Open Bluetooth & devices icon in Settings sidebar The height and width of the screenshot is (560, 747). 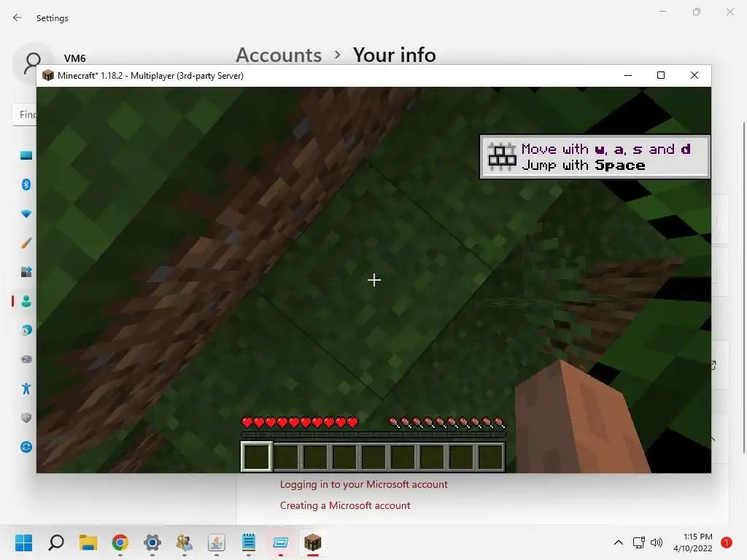26,184
